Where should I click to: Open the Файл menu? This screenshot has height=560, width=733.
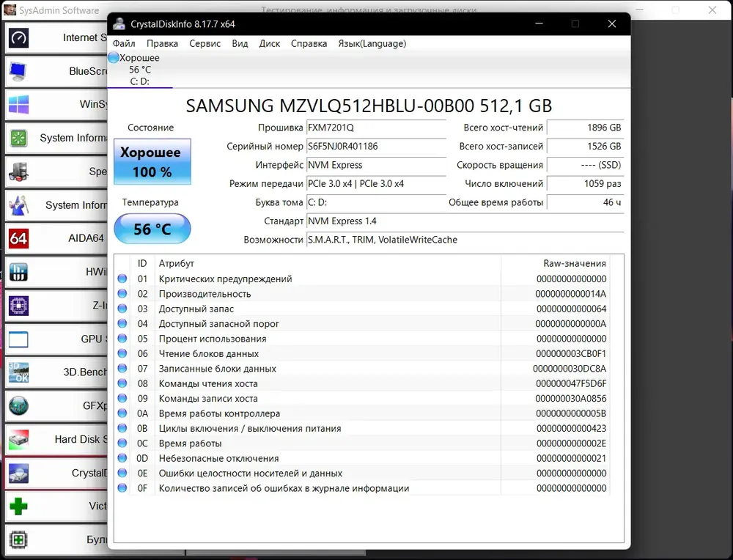pos(124,43)
